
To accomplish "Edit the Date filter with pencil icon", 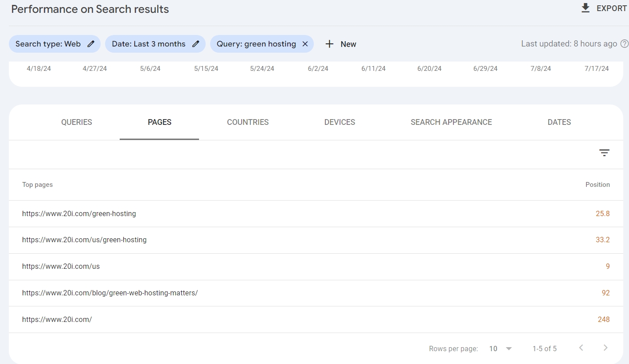I will point(195,44).
